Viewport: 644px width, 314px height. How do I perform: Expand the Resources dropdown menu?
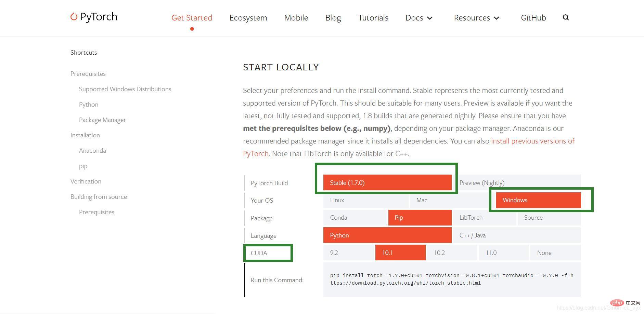[476, 18]
